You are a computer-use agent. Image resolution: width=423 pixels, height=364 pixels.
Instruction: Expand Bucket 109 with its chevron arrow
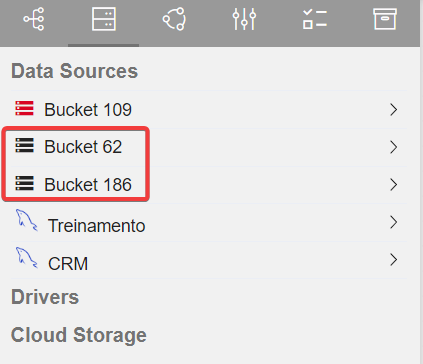tap(394, 110)
